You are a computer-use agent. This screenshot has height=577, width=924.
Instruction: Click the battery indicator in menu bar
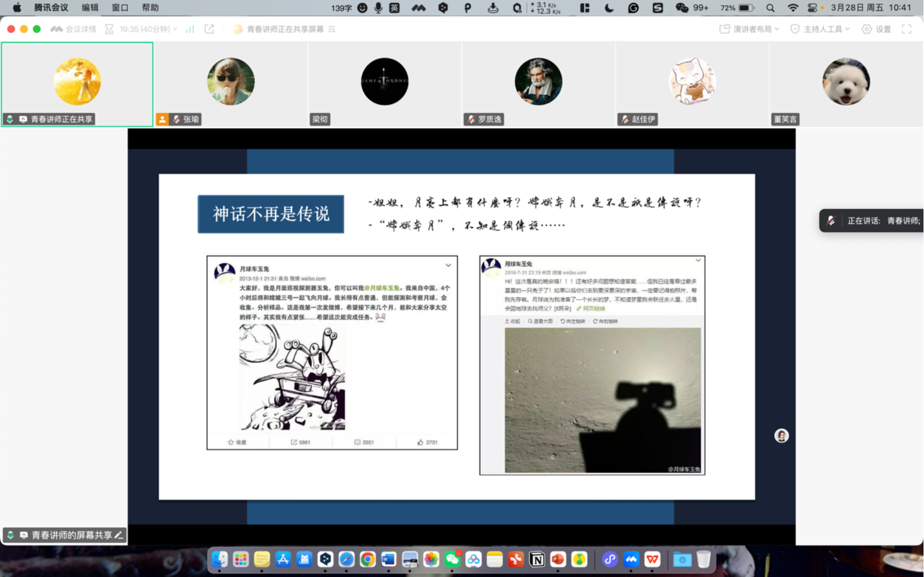[746, 7]
